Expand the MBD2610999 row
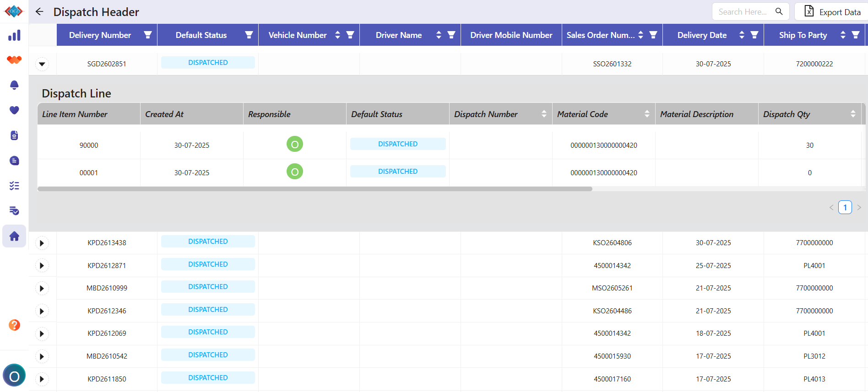 pos(42,288)
